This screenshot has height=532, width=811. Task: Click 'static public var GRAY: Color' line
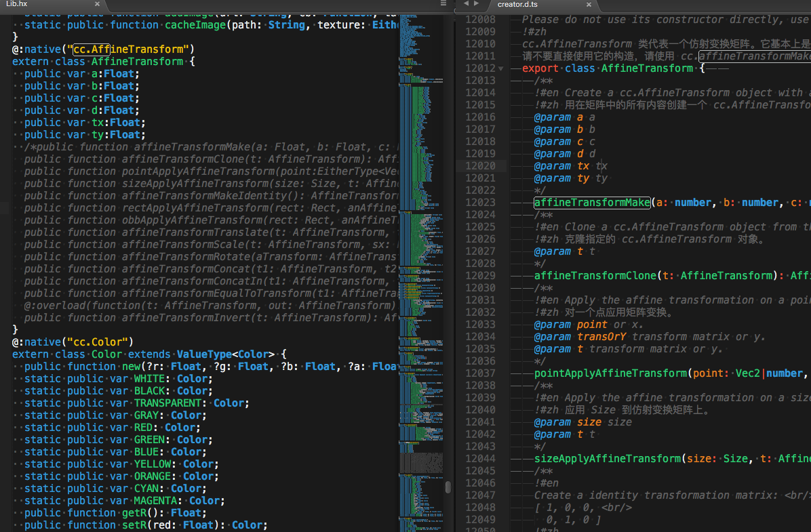click(x=115, y=415)
